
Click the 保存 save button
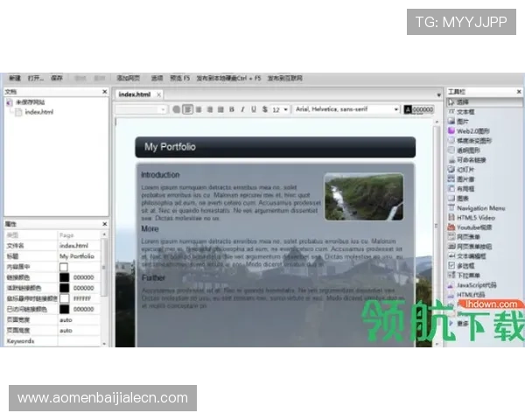(x=56, y=78)
